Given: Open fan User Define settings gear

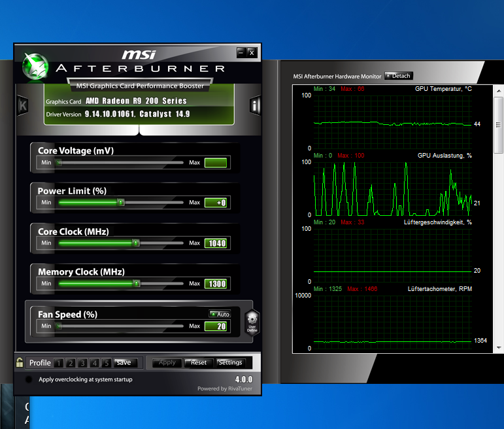Looking at the screenshot, I should [x=252, y=322].
